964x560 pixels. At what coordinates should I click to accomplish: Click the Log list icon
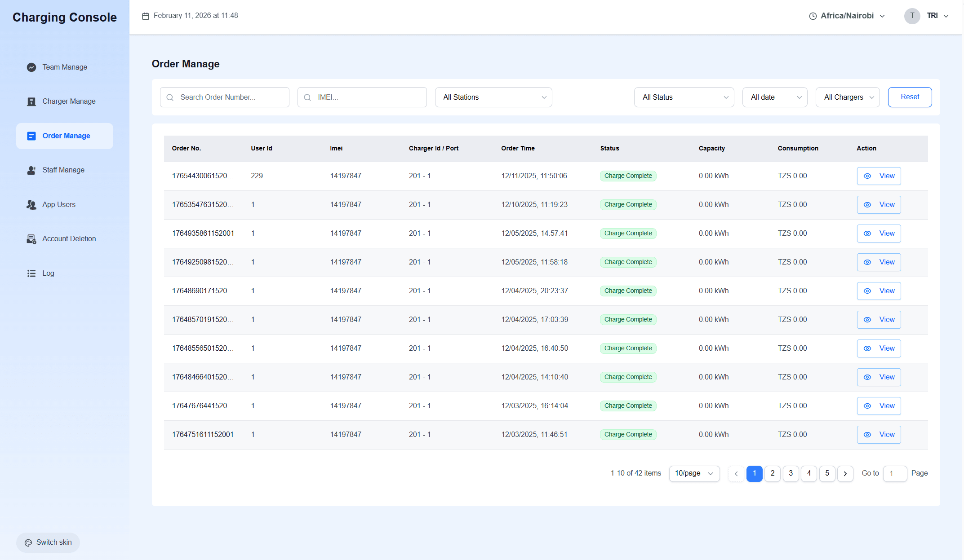[31, 273]
